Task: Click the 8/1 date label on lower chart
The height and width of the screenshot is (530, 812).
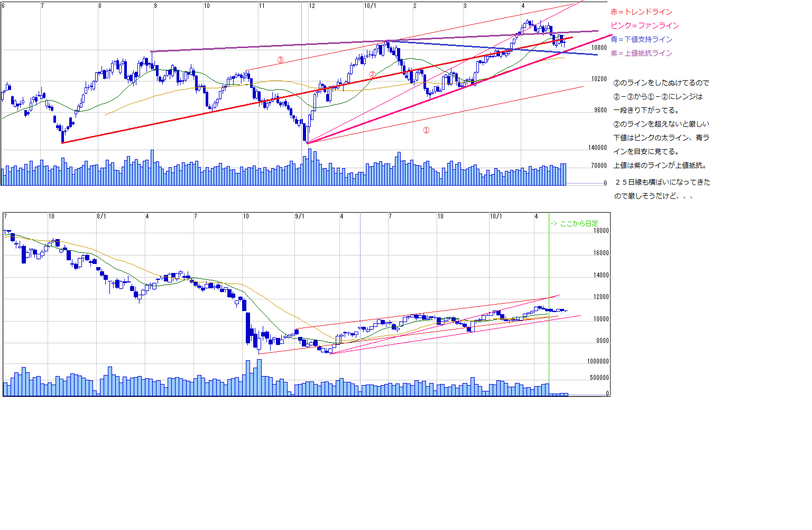Action: coord(101,216)
